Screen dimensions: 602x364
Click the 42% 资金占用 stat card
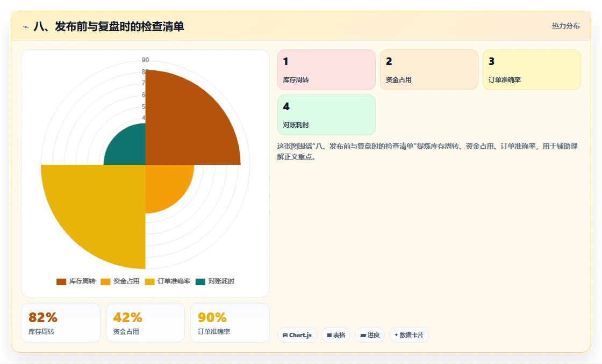pos(145,323)
